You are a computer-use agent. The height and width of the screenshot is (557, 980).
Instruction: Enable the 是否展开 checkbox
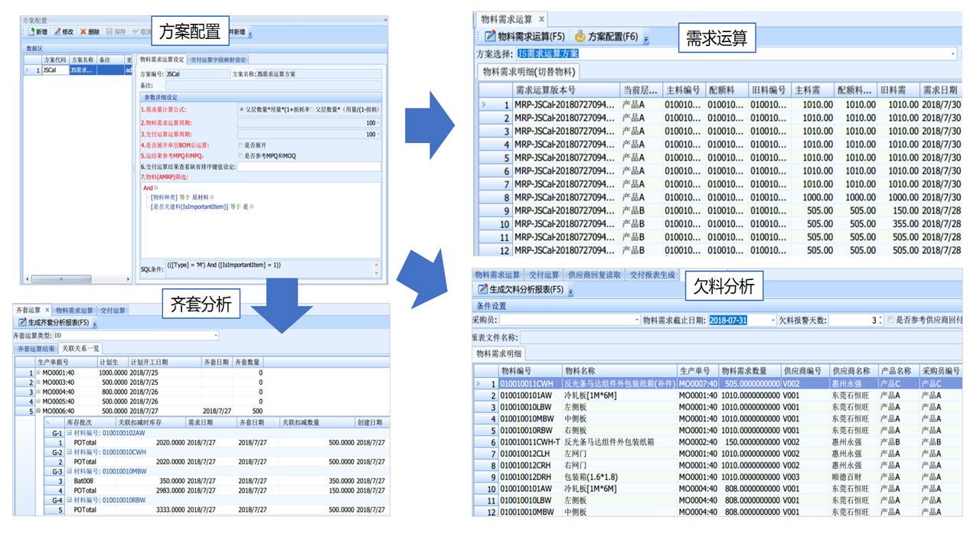[240, 145]
